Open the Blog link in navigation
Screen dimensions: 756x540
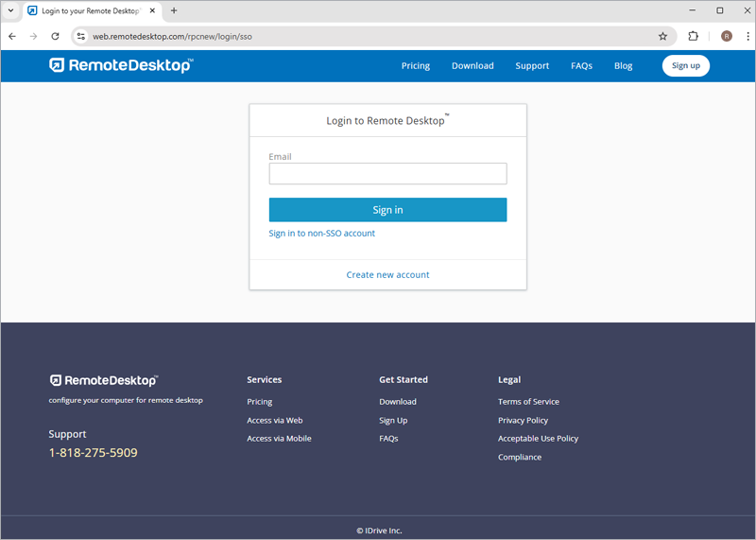tap(623, 66)
